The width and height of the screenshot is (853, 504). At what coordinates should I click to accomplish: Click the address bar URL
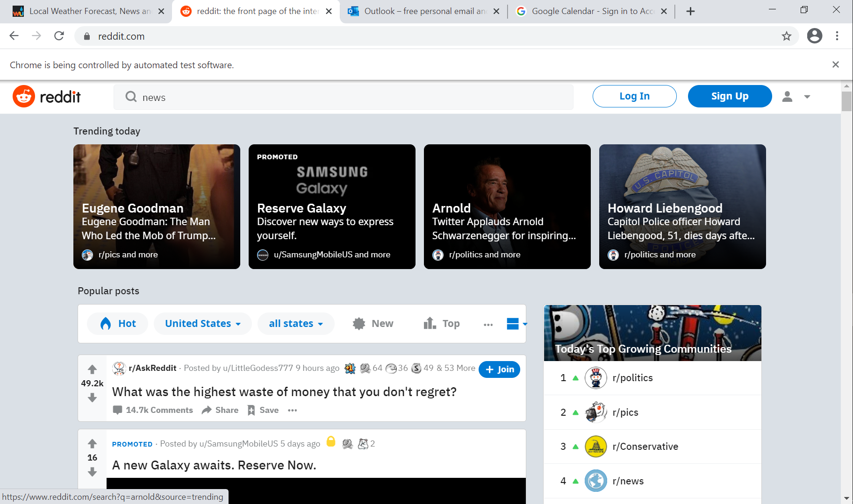[x=121, y=36]
